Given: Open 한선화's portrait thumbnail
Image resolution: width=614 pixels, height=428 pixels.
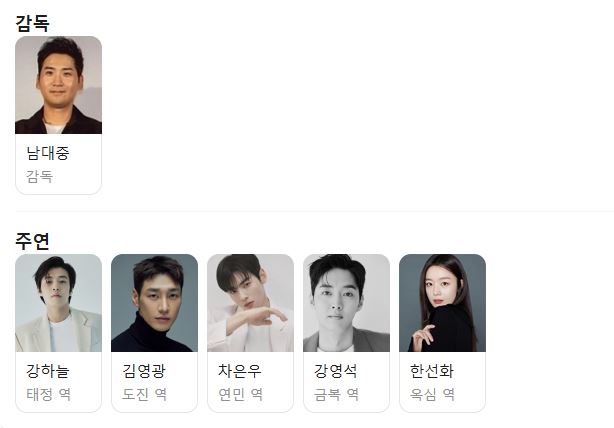Looking at the screenshot, I should point(442,303).
